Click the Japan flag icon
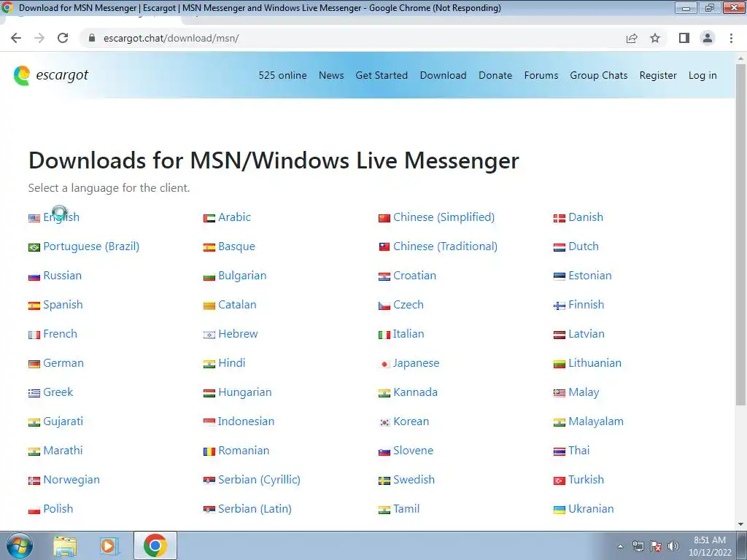The image size is (747, 560). (384, 365)
